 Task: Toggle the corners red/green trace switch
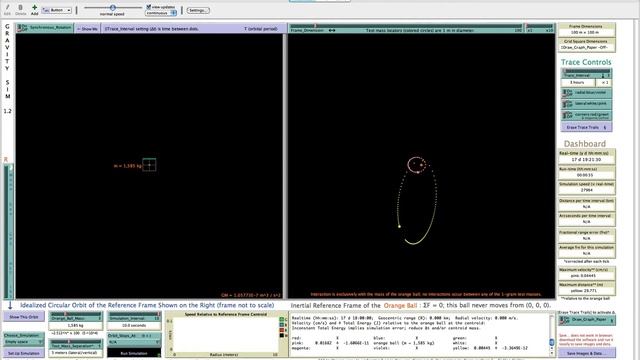586,116
